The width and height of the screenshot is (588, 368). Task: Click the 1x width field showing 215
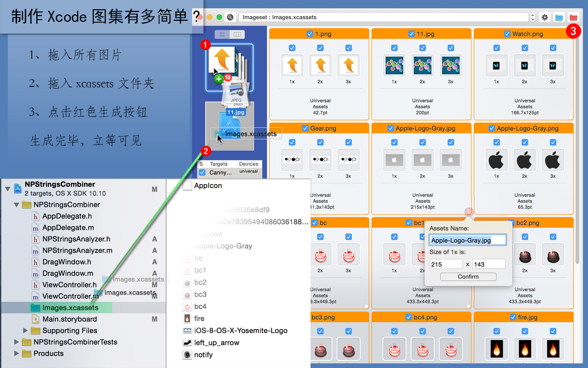click(x=446, y=264)
